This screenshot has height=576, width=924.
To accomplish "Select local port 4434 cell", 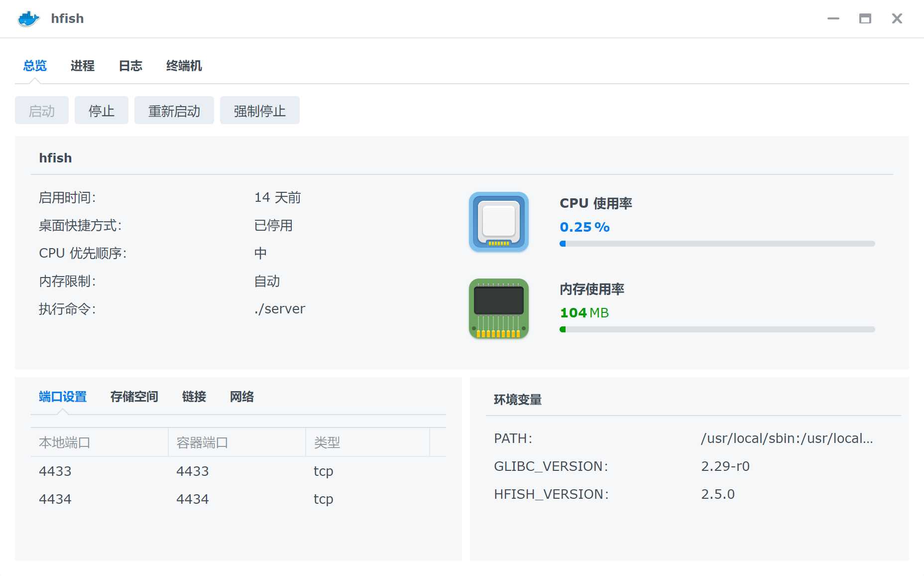I will point(55,499).
